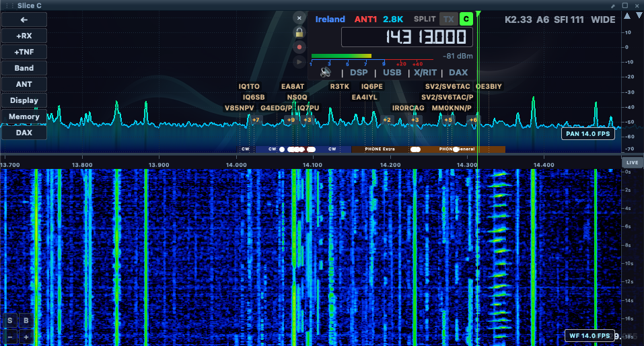
Task: Click the PHONE General band segment
Action: click(x=457, y=149)
